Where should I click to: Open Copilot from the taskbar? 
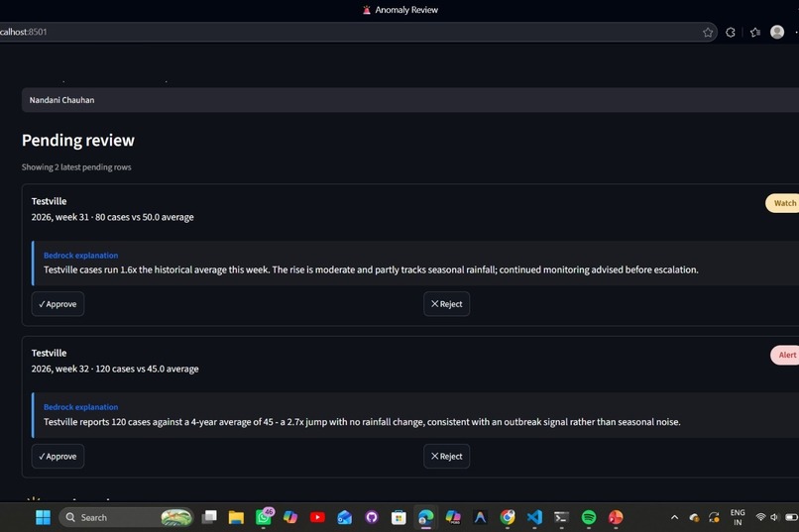pyautogui.click(x=290, y=517)
